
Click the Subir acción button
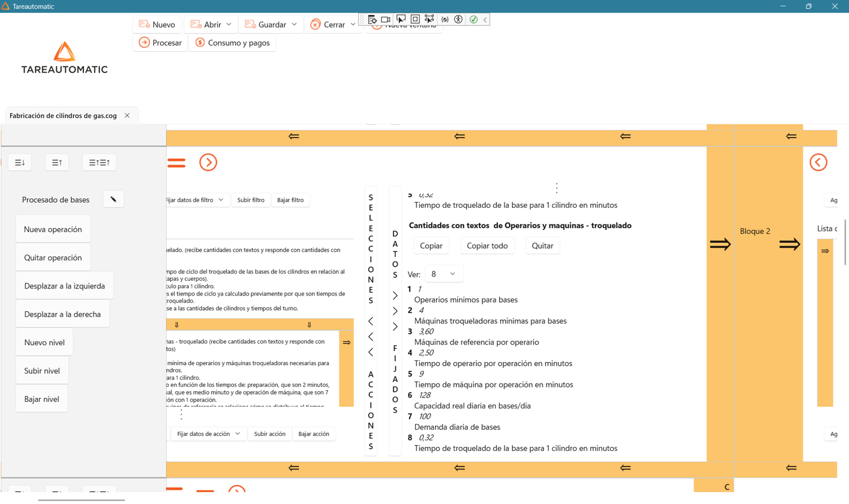point(270,434)
